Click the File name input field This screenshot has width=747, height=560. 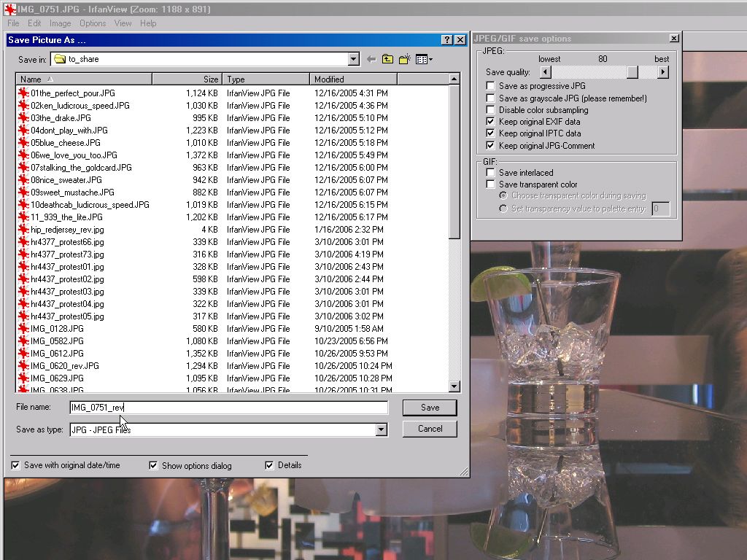(x=228, y=408)
